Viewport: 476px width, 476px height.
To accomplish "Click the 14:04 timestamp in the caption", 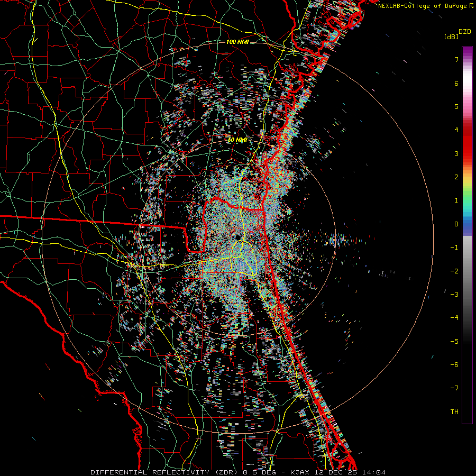I will pos(375,472).
